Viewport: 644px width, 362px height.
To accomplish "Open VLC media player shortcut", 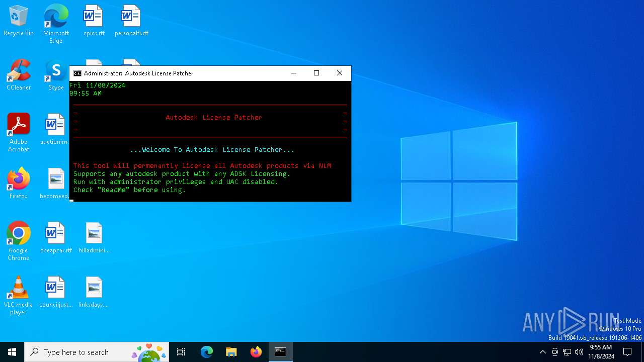I will tap(19, 296).
